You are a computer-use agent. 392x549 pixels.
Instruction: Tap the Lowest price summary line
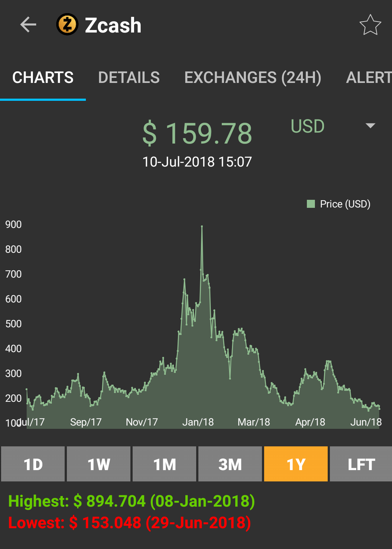[130, 523]
